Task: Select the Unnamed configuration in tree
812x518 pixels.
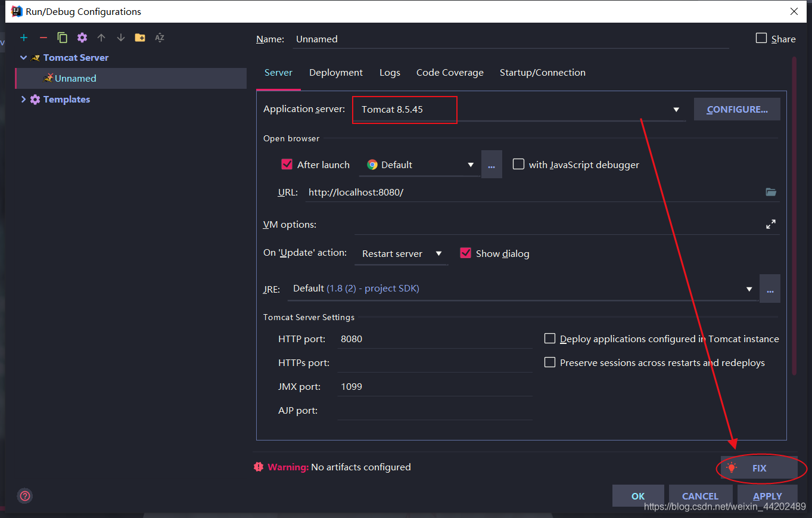Action: tap(131, 78)
